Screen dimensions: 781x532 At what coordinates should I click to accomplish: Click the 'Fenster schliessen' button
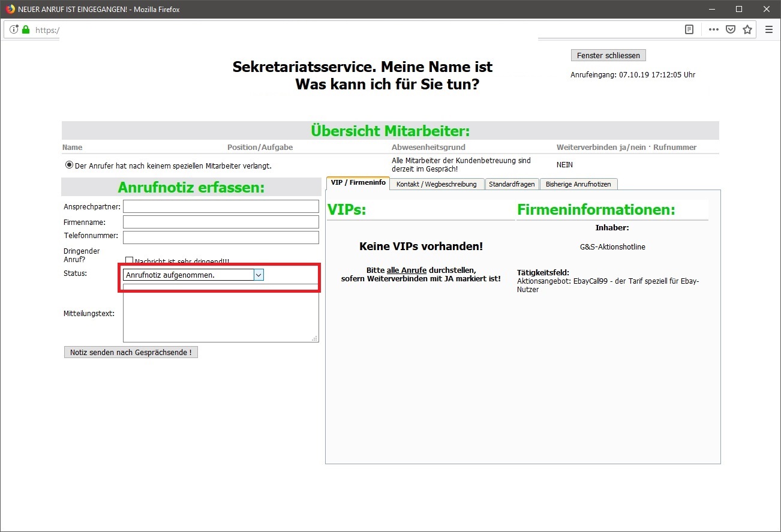pos(608,55)
